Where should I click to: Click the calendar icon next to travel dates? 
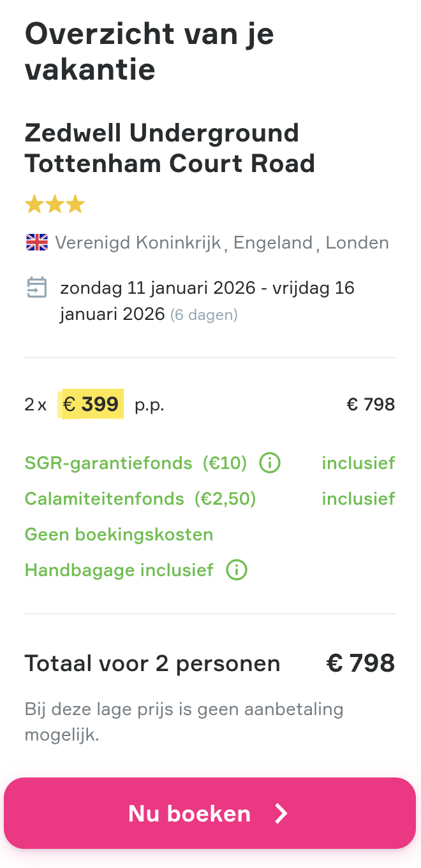36,287
